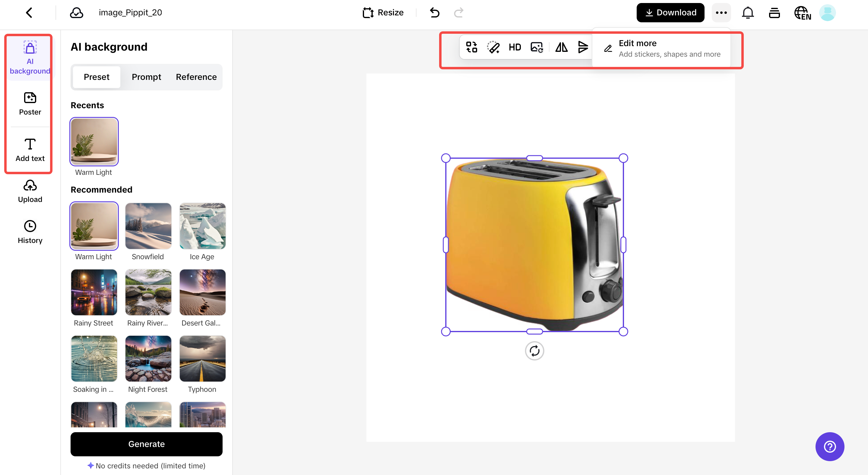Select the Snowfield background preset

click(148, 226)
